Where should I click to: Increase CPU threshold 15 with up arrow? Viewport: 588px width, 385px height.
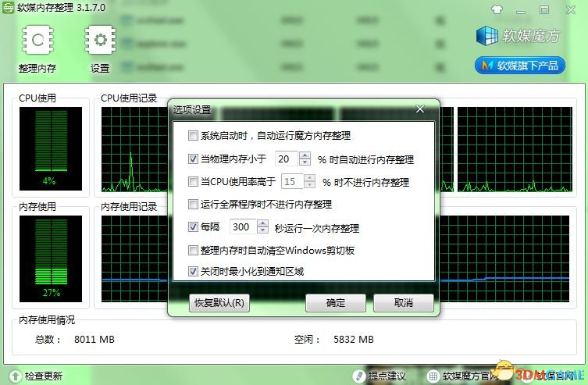(309, 178)
